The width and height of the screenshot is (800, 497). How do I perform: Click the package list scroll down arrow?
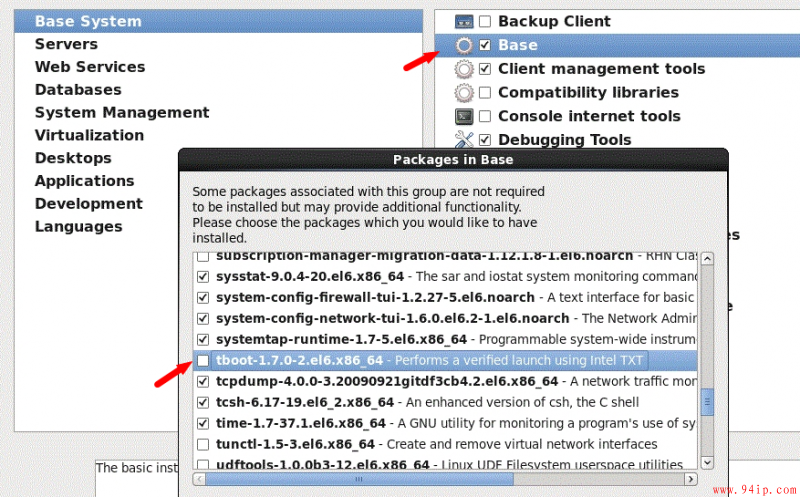(x=707, y=462)
